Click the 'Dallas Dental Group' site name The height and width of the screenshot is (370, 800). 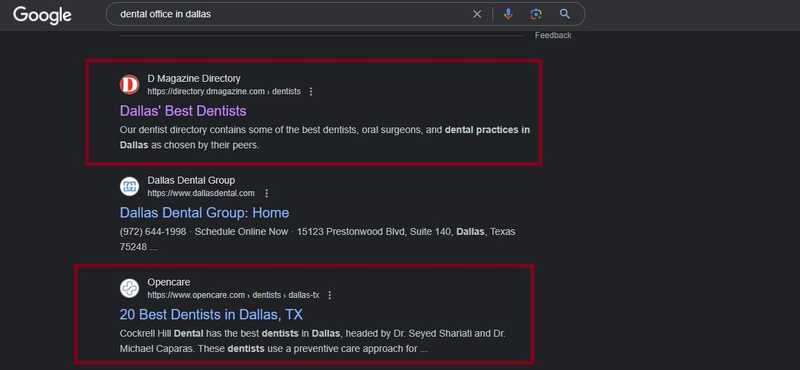point(191,180)
